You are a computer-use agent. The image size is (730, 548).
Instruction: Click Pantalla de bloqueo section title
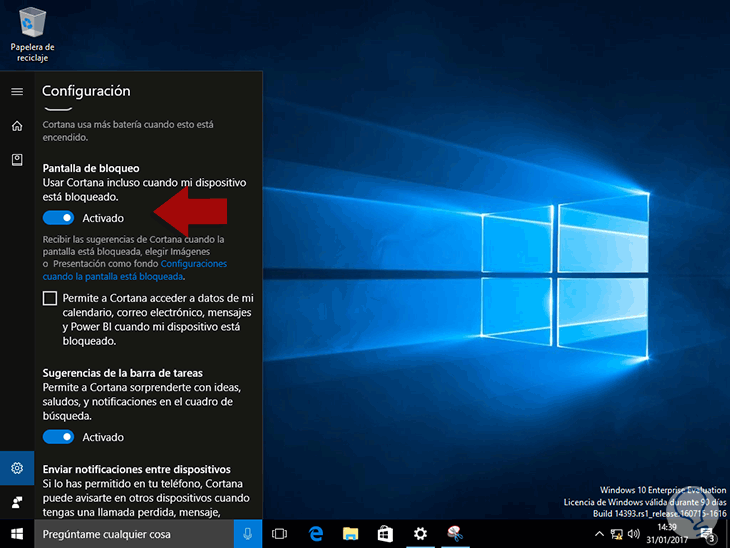91,168
